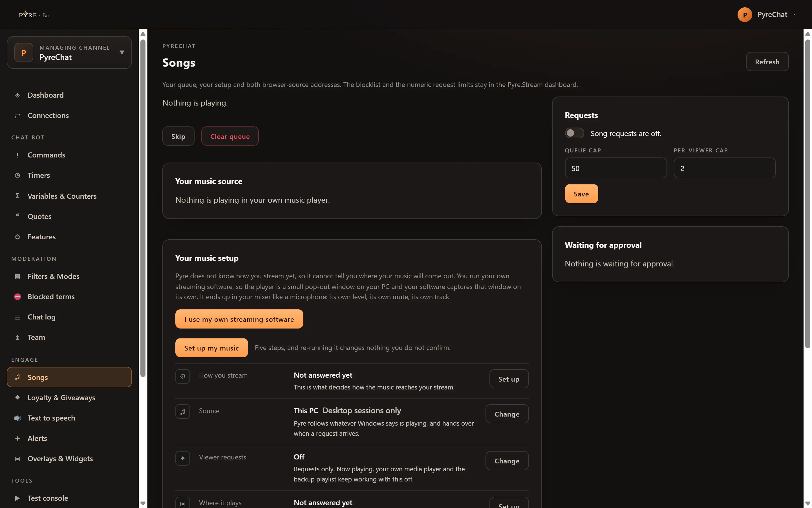812x508 pixels.
Task: Open the PyreChat account dropdown arrow
Action: 795,14
